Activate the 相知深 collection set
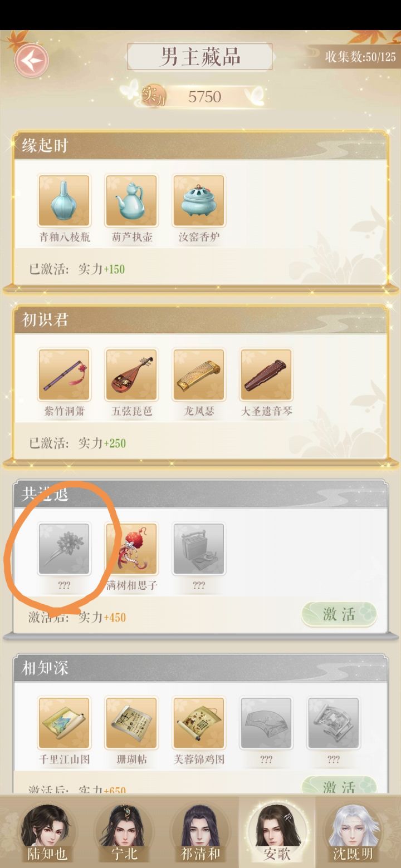Image resolution: width=401 pixels, height=868 pixels. point(339,786)
